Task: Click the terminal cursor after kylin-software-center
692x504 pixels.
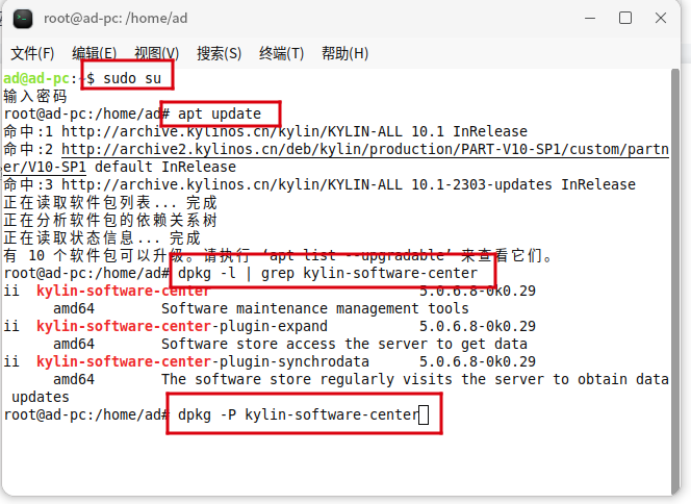Action: (424, 415)
